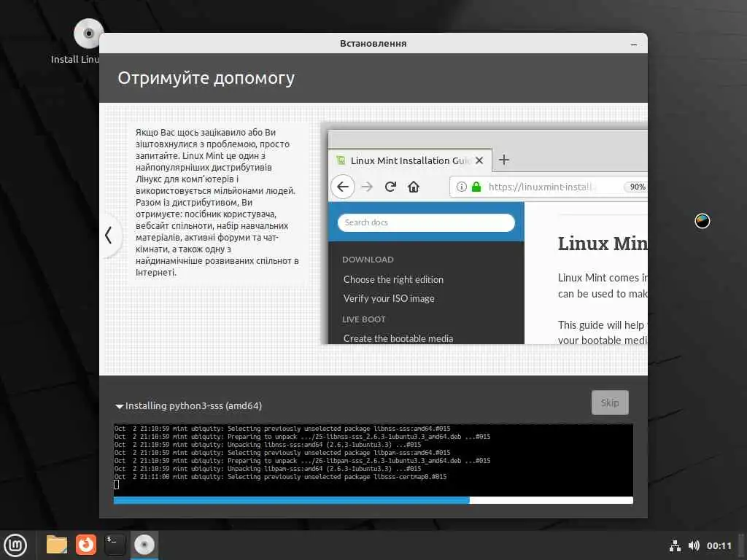This screenshot has width=747, height=560.
Task: Click inside the installer log terminal
Action: pos(373,459)
